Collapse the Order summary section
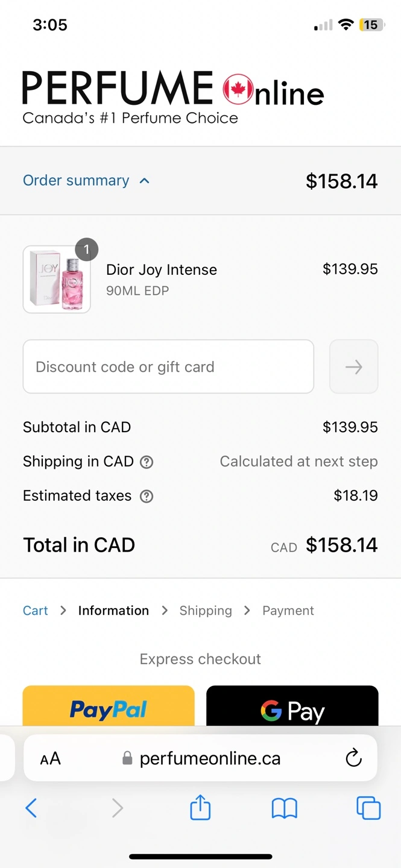Screen dimensions: 401x868 click(x=86, y=180)
